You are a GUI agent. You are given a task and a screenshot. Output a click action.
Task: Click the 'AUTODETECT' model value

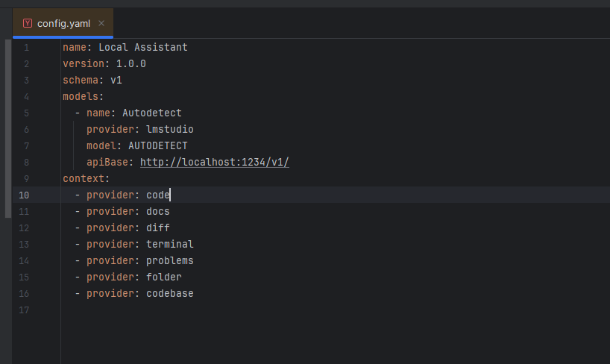coord(157,145)
